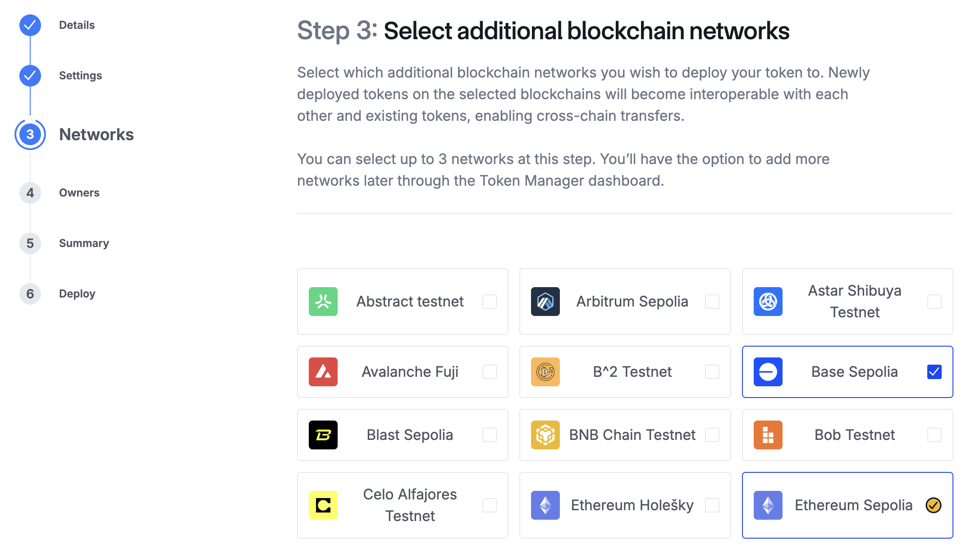Click the Base Sepolia blue logo
Screen dimensions: 980x549
coord(768,372)
